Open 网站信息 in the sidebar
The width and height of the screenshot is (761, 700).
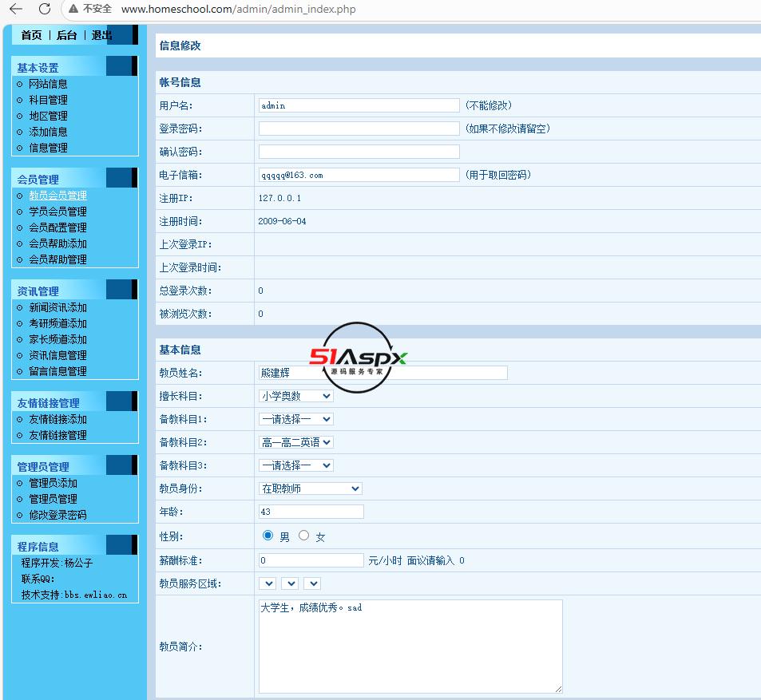pos(48,84)
